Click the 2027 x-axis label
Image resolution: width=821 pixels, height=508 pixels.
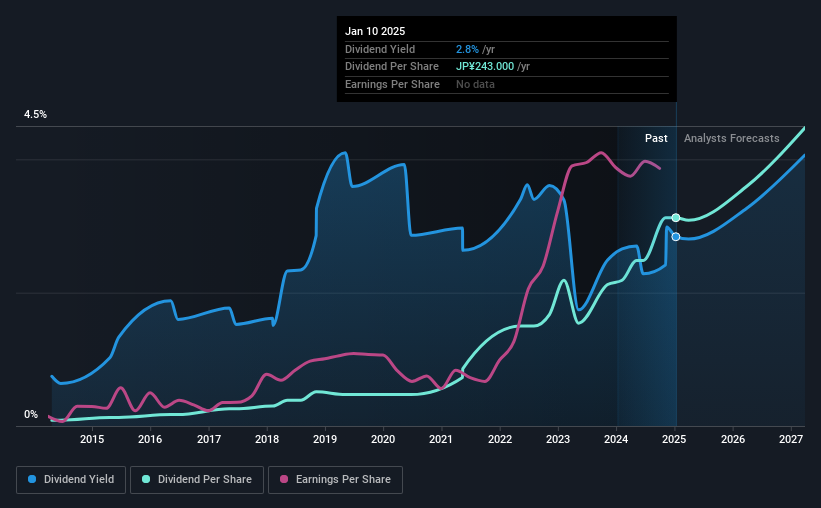(x=791, y=439)
